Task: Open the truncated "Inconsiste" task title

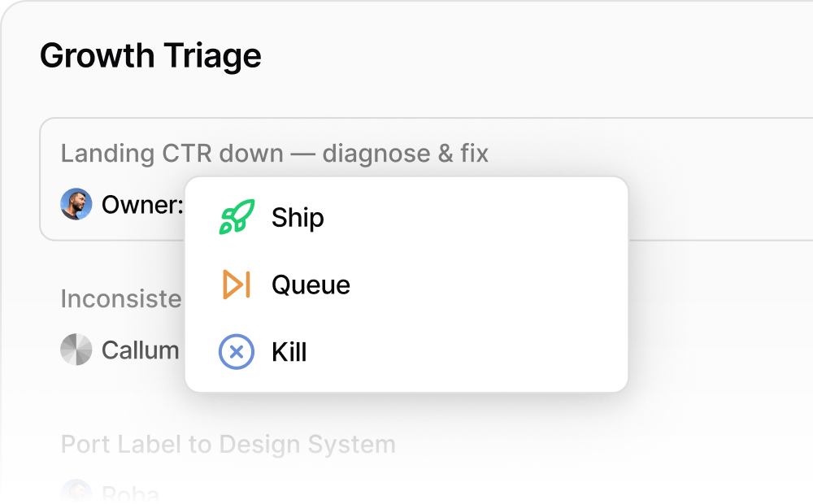Action: [x=121, y=298]
